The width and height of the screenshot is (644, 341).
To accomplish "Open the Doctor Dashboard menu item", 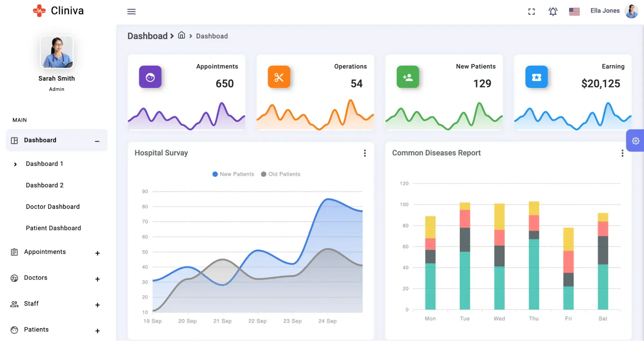I will pos(53,207).
